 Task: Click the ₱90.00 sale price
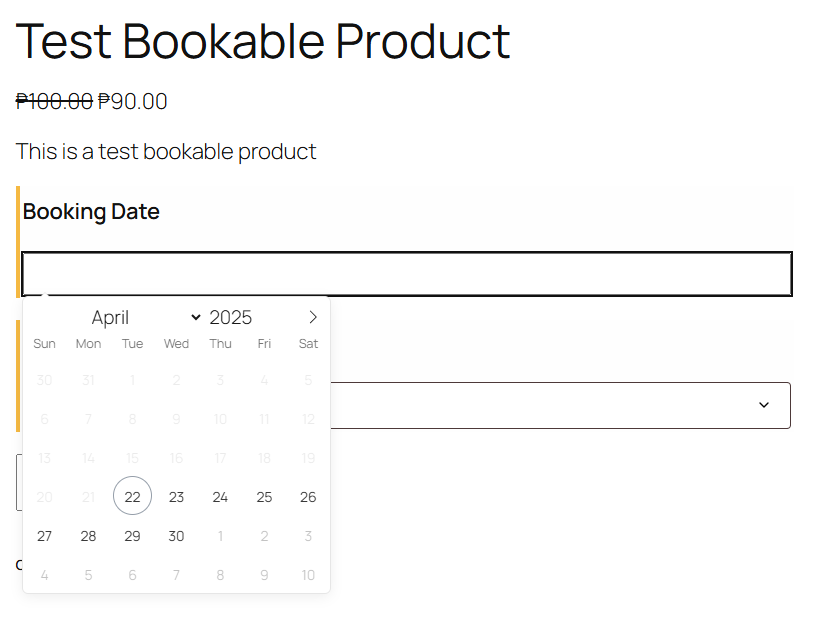pyautogui.click(x=133, y=102)
